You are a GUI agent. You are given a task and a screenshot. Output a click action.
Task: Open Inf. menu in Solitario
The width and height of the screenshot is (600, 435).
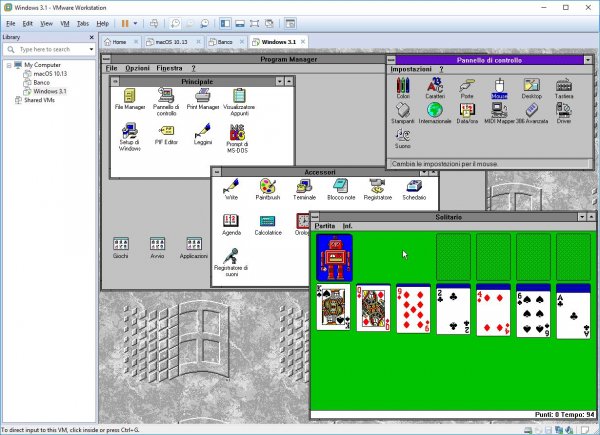347,226
